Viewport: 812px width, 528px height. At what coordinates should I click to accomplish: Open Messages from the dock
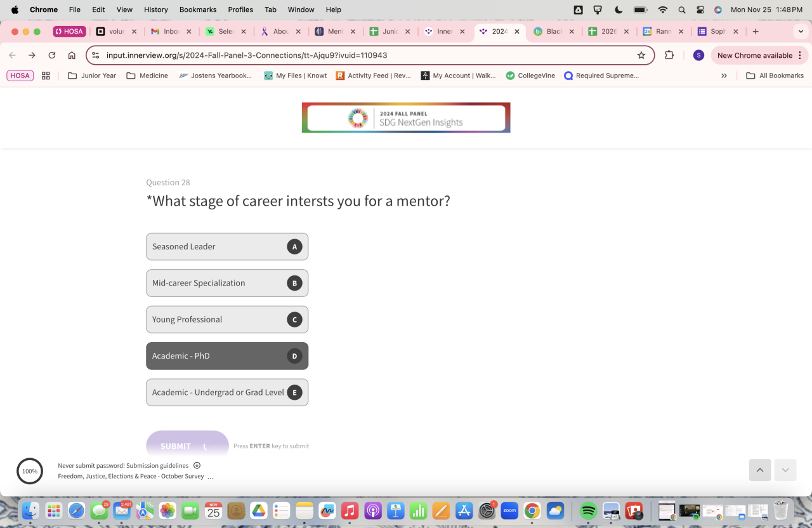point(99,510)
